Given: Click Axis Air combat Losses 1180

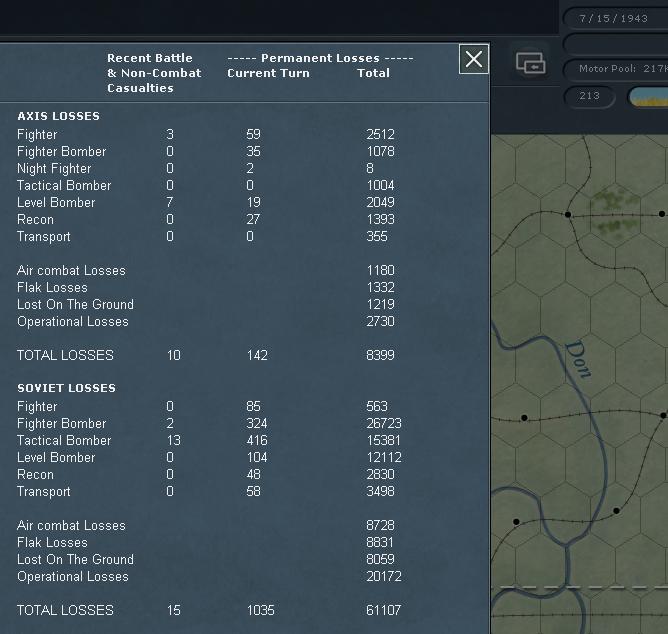Looking at the screenshot, I should pos(380,271).
